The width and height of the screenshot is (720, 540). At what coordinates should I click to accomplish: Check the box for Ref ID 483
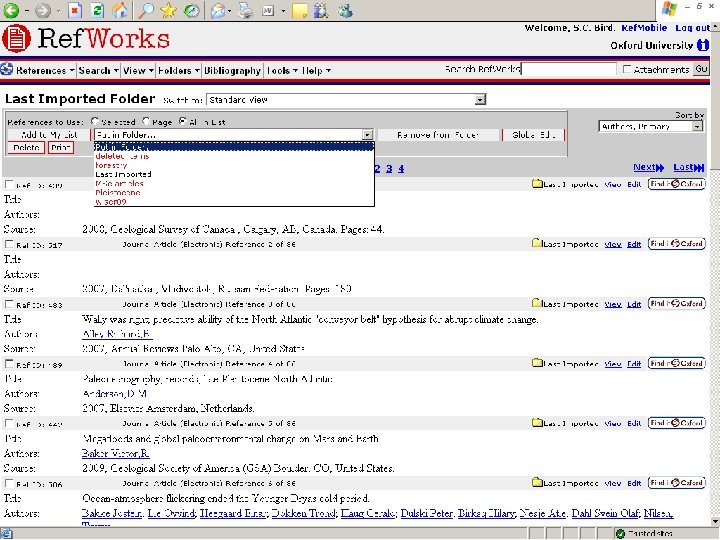9,304
